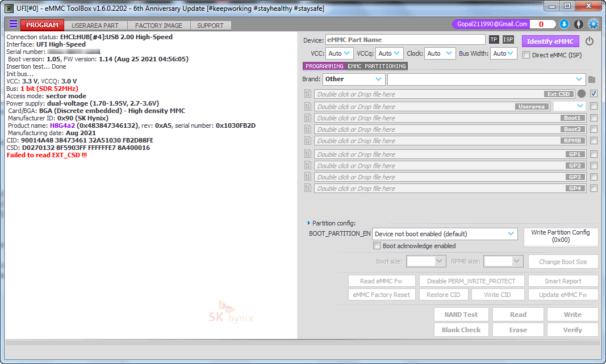Viewport: 606px width, 364px height.
Task: Open the Bus Width dropdown
Action: click(504, 53)
